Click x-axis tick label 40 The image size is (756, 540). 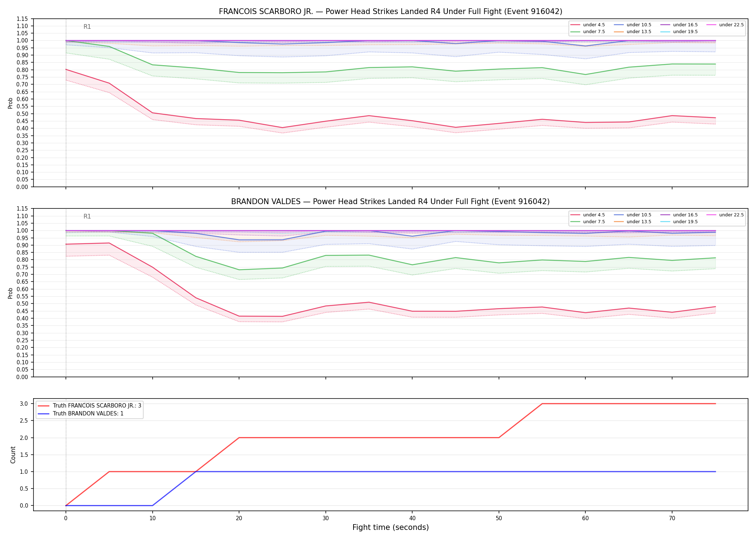(x=412, y=518)
